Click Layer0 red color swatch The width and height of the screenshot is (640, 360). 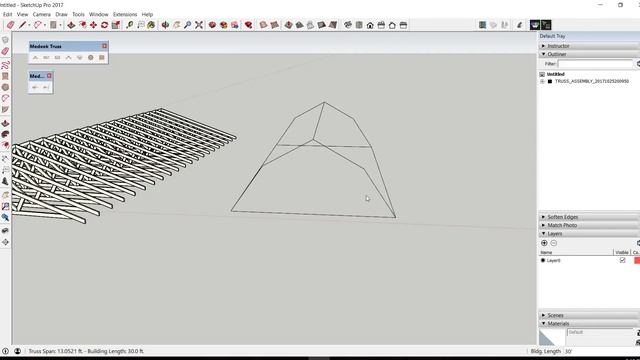[x=637, y=260]
